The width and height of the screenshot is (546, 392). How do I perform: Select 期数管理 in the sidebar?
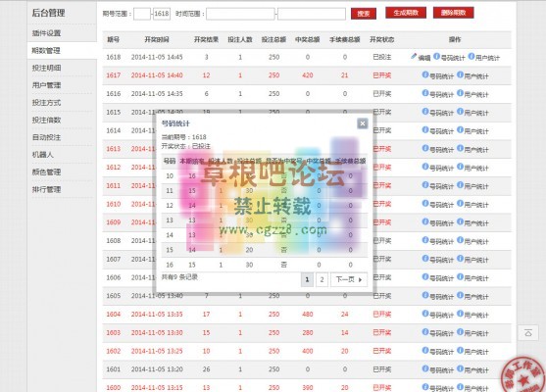[x=46, y=51]
